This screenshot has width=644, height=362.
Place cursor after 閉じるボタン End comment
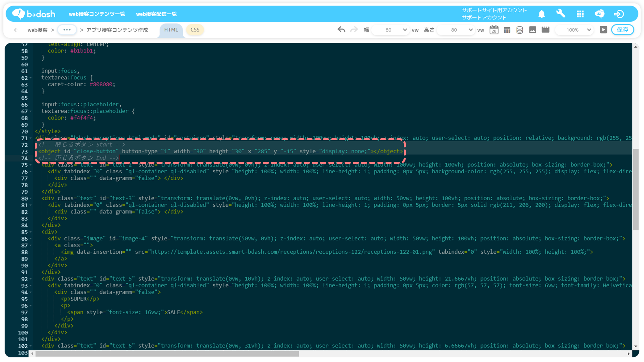tap(119, 158)
